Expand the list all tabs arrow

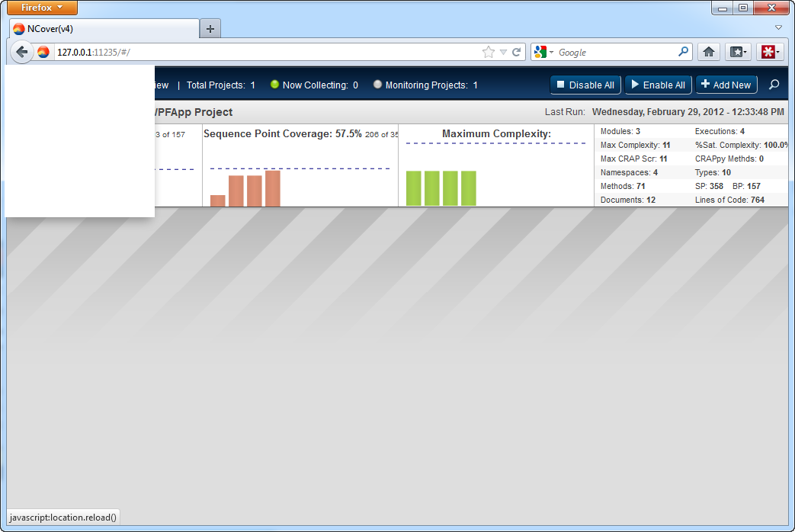[778, 27]
